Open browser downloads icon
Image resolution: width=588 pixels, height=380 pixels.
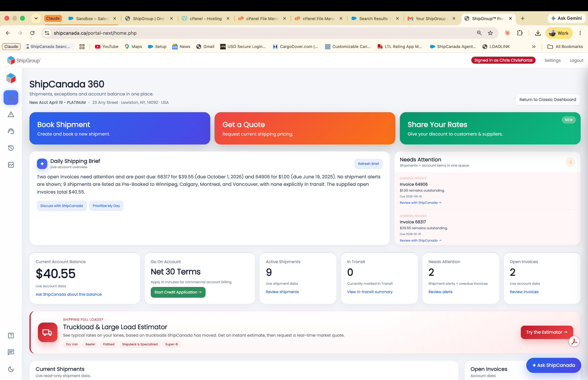point(538,33)
